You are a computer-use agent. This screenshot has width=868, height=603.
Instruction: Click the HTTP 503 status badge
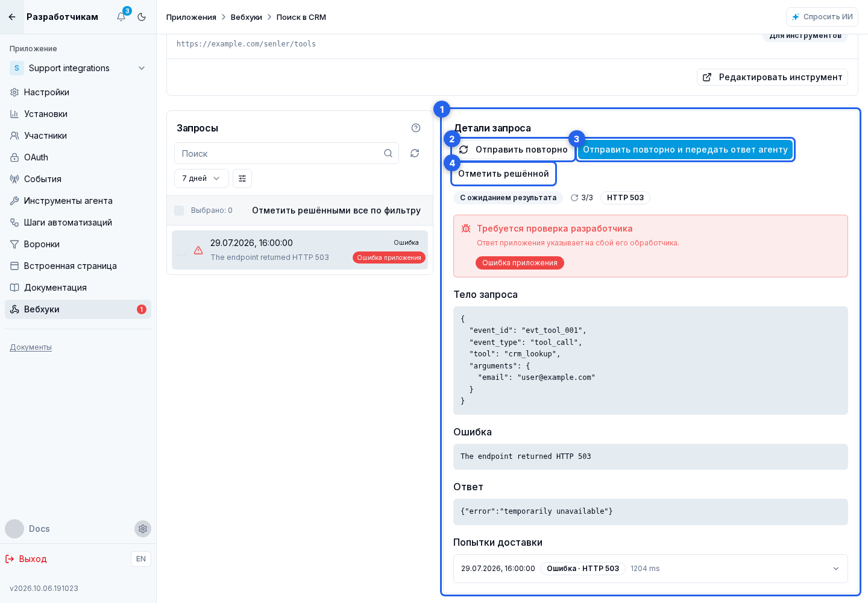(x=625, y=198)
